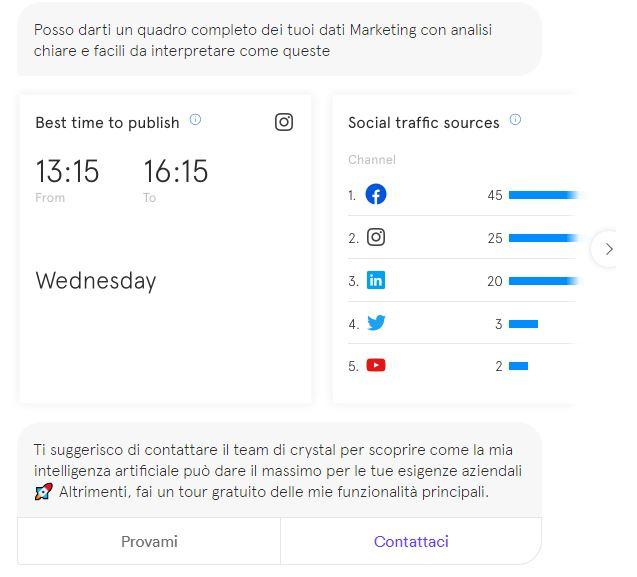Screen dimensions: 637x577
Task: Click the Facebook channel icon
Action: coord(376,195)
